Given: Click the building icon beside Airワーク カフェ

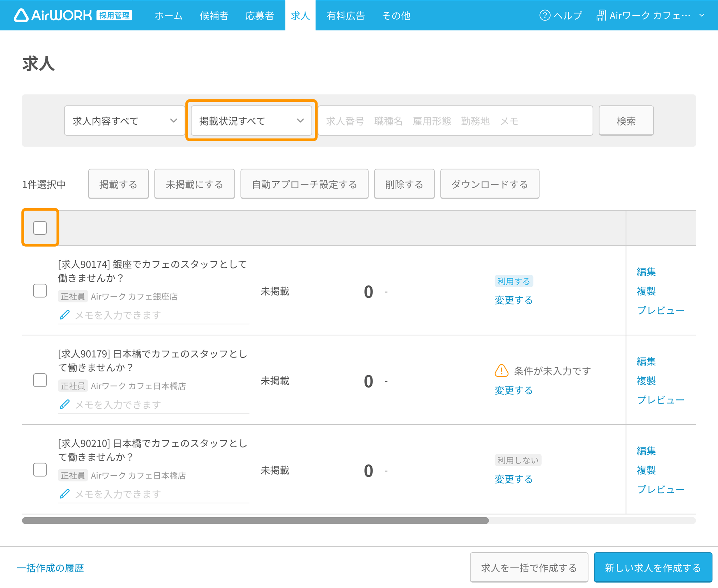Looking at the screenshot, I should [601, 15].
